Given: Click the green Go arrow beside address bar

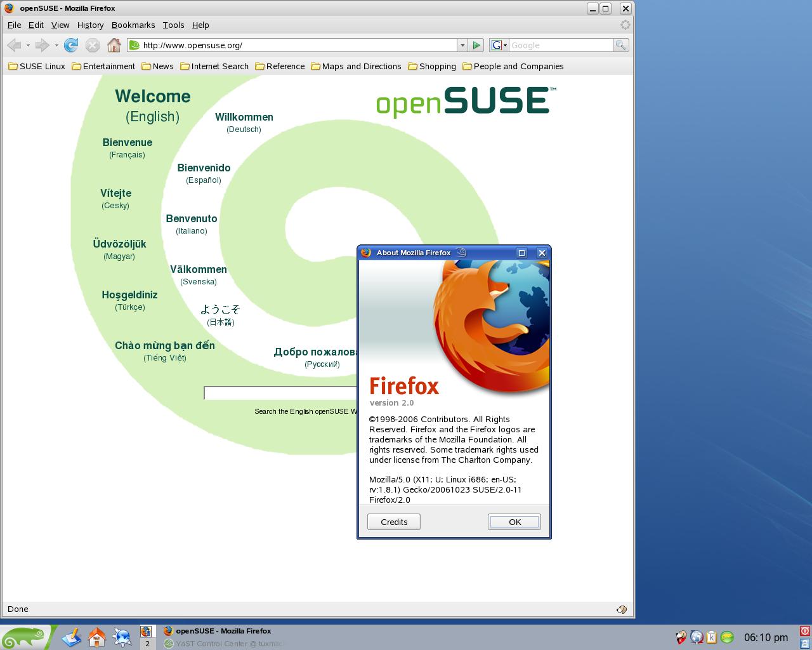Looking at the screenshot, I should pyautogui.click(x=477, y=45).
